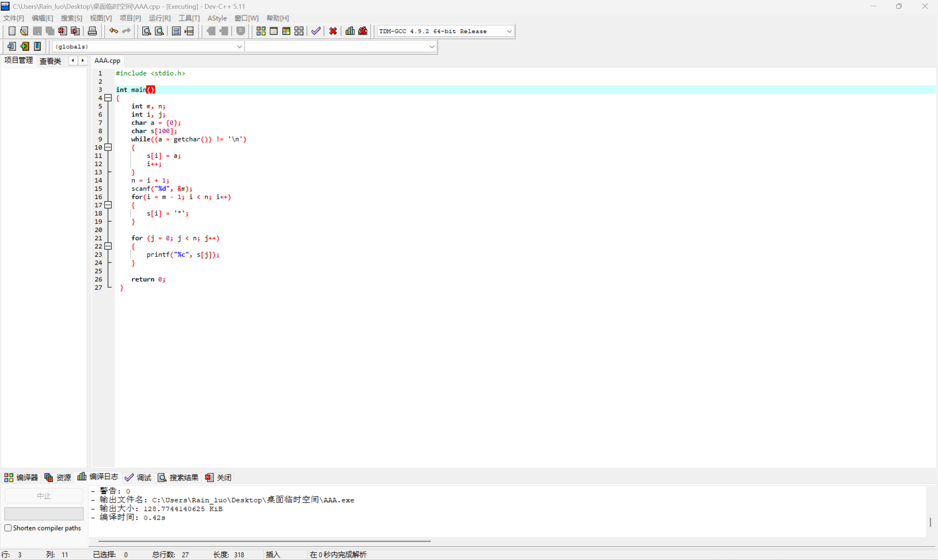Click the Find magnifier icon
Viewport: 938px width, 560px height.
[x=146, y=31]
